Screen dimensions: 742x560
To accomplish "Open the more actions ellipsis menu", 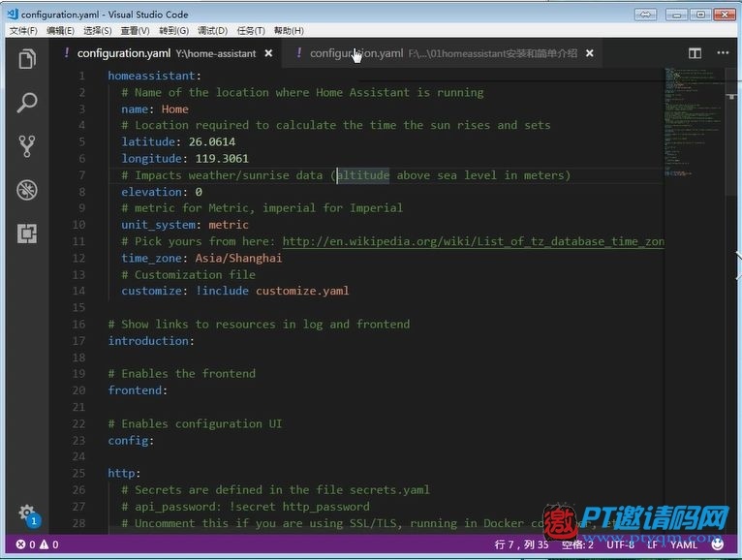I will [x=723, y=52].
